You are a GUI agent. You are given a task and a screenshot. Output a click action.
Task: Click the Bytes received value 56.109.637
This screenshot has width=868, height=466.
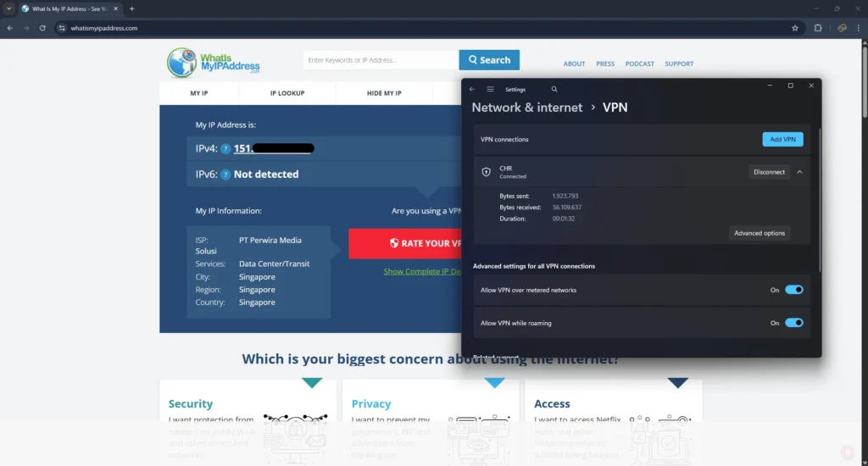567,207
